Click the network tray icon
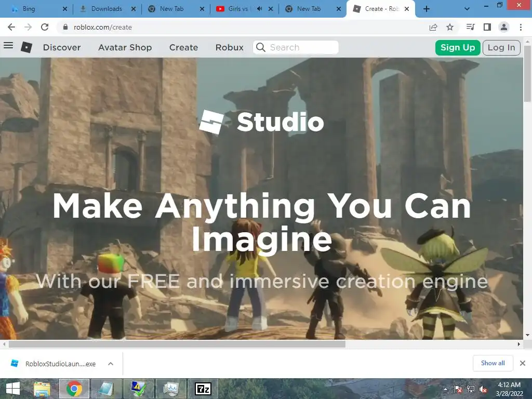Viewport: 532px width, 399px height. (471, 389)
